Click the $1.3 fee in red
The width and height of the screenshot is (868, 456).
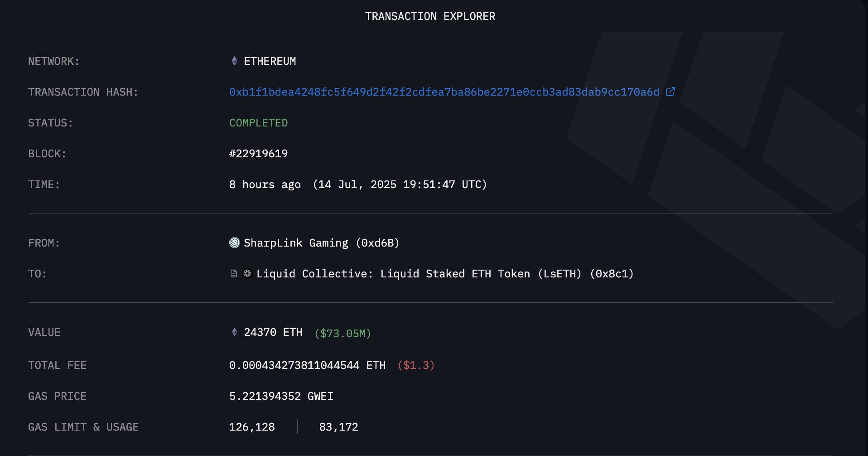[x=416, y=365]
